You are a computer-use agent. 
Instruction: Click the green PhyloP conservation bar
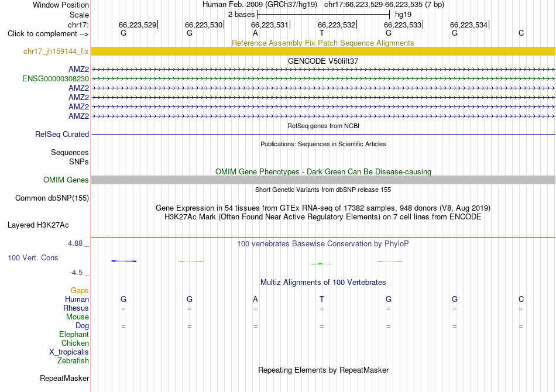click(x=320, y=264)
